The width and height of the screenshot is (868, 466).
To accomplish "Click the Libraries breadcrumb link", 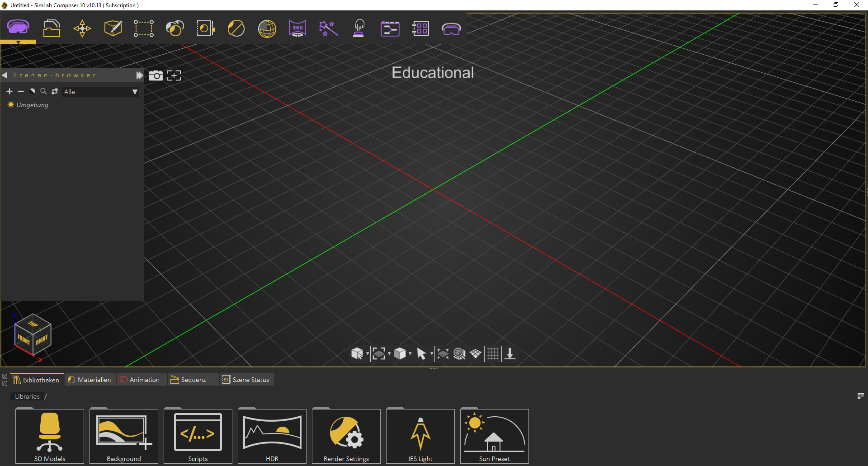I will pyautogui.click(x=27, y=396).
